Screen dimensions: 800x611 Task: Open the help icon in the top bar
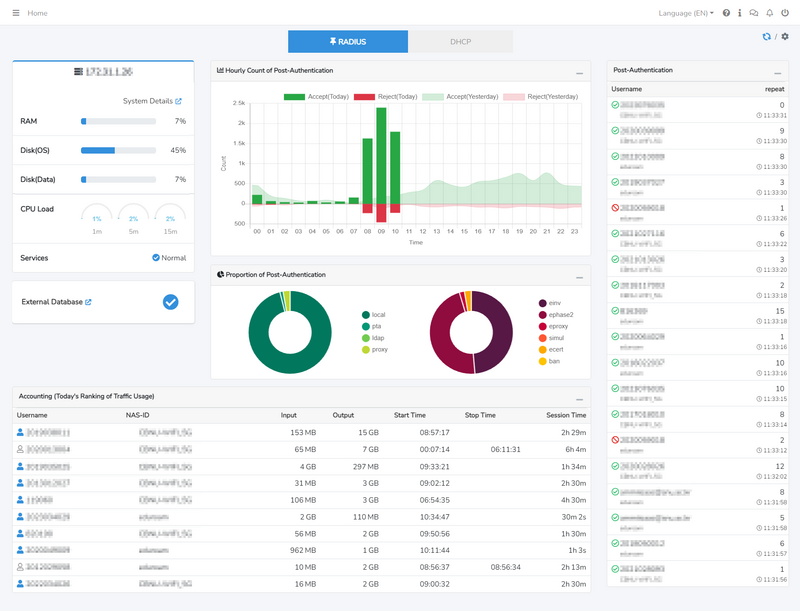[726, 13]
